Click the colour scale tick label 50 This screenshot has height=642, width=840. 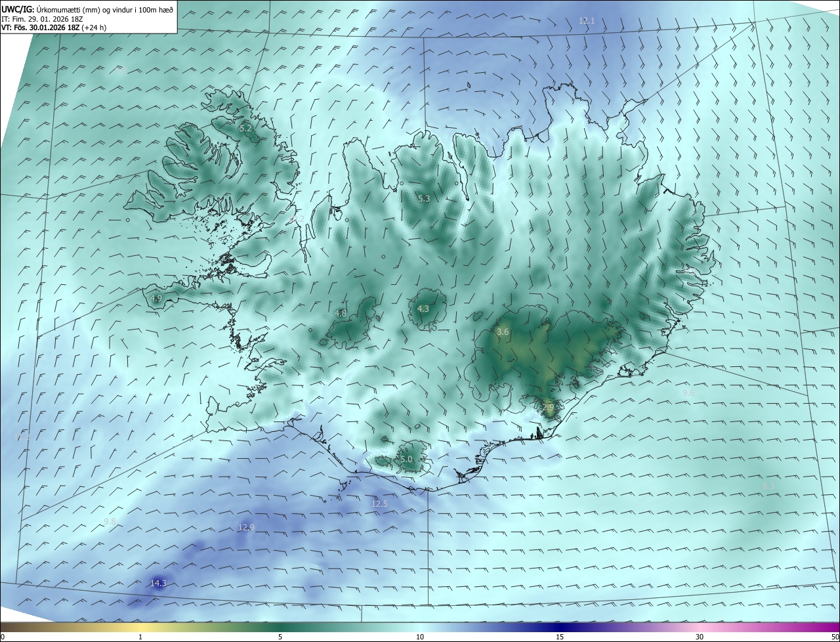click(835, 637)
